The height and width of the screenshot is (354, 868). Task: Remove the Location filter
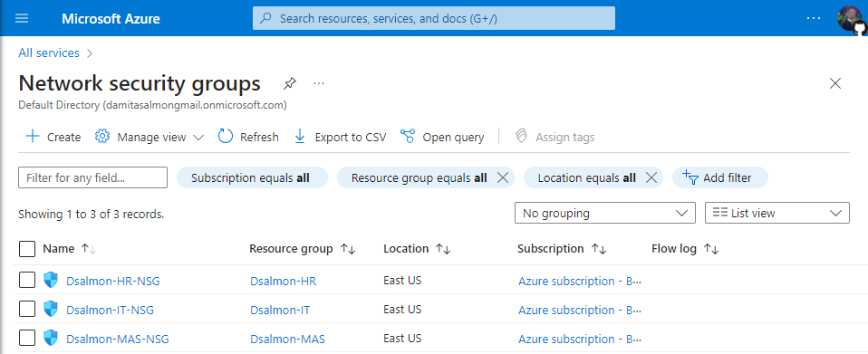(651, 177)
